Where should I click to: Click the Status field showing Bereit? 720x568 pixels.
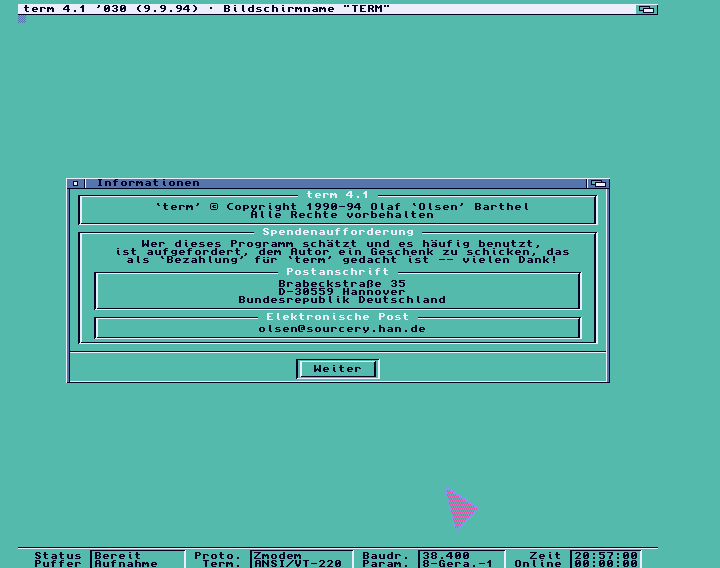137,555
